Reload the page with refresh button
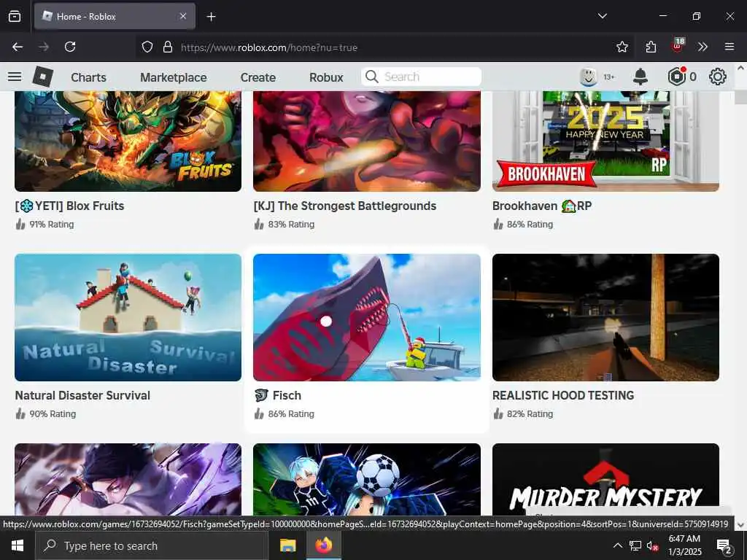Image resolution: width=747 pixels, height=560 pixels. (70, 47)
